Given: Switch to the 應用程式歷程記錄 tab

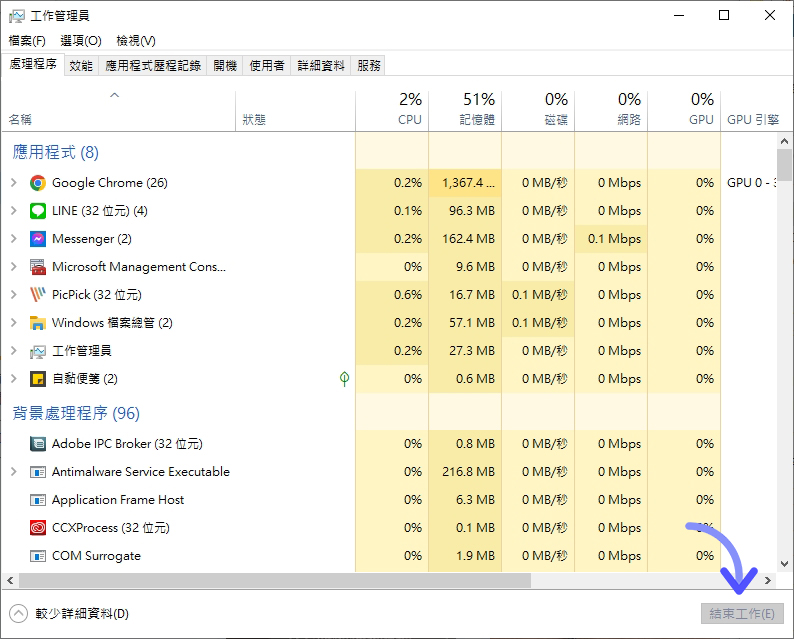Looking at the screenshot, I should tap(153, 65).
